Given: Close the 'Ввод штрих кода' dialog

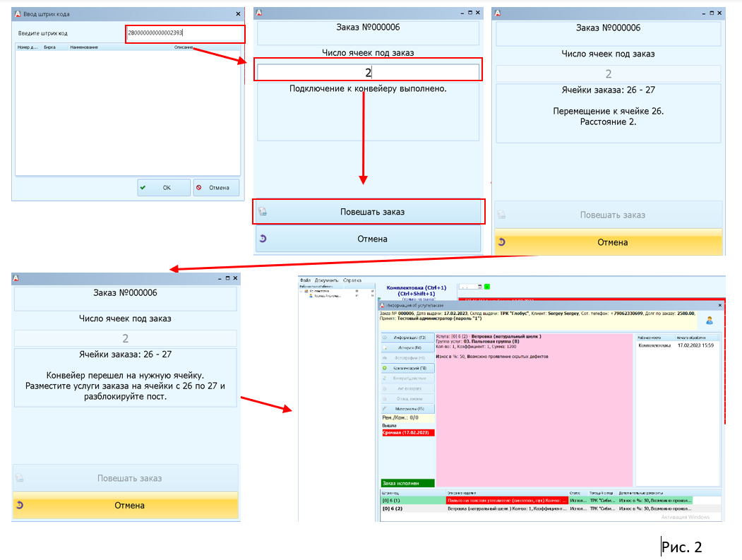Looking at the screenshot, I should tap(238, 14).
